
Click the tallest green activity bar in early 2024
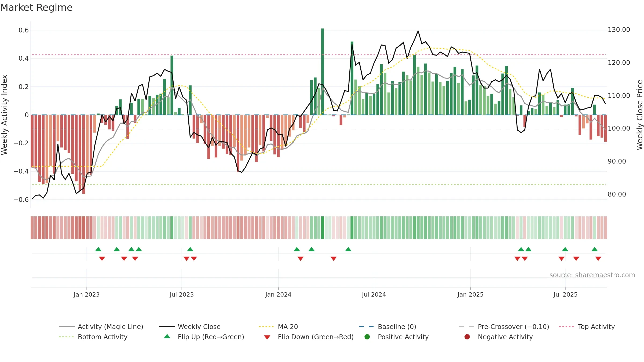[323, 72]
